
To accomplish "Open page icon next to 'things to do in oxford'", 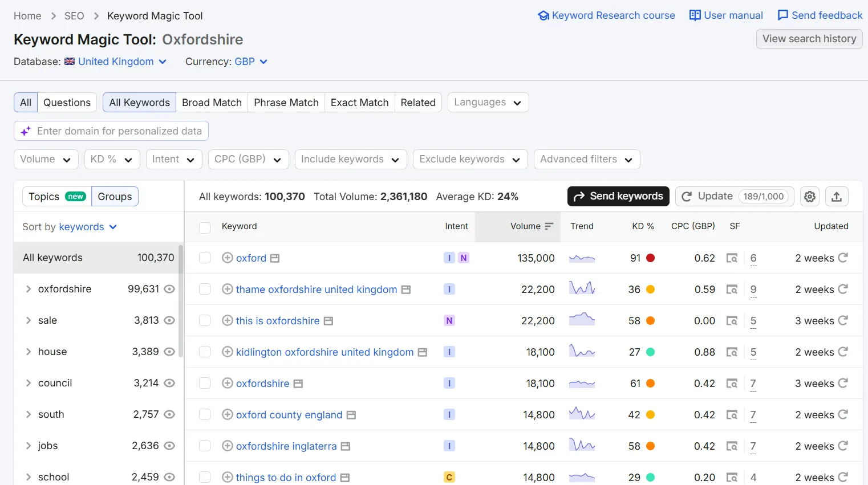I will tap(345, 478).
